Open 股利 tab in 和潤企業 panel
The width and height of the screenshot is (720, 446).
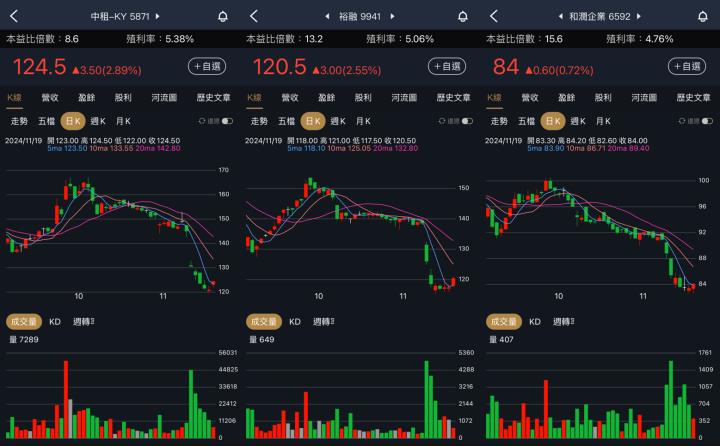point(603,97)
